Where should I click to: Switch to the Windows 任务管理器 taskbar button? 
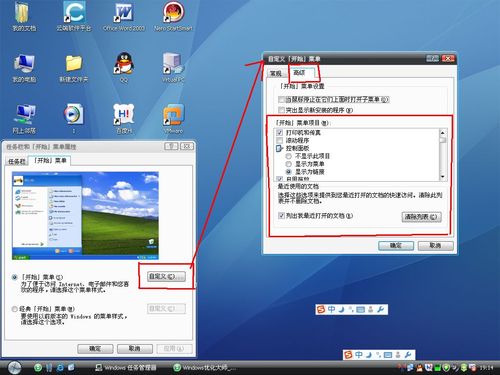126,368
